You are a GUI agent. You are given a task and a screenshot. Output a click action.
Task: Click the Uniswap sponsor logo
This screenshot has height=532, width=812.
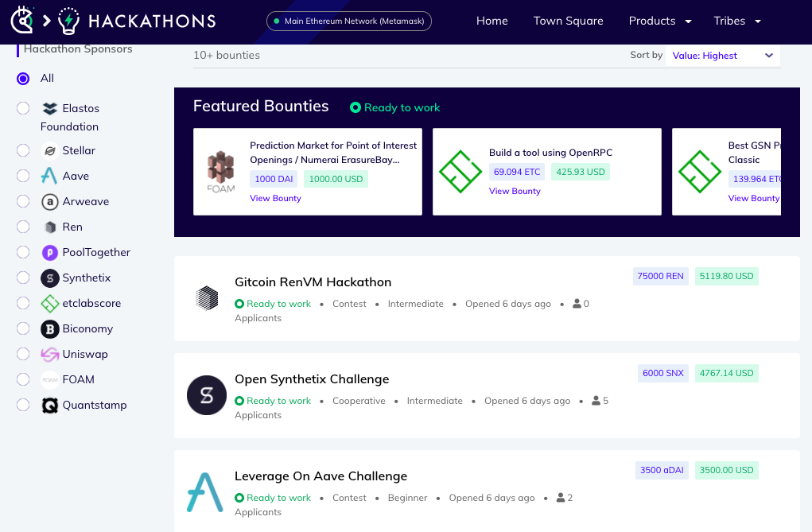(50, 355)
